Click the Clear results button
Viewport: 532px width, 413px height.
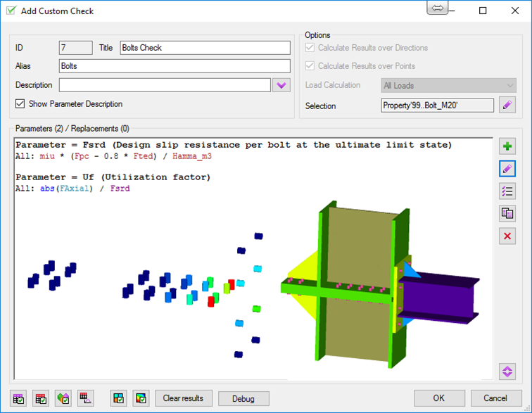click(x=184, y=398)
